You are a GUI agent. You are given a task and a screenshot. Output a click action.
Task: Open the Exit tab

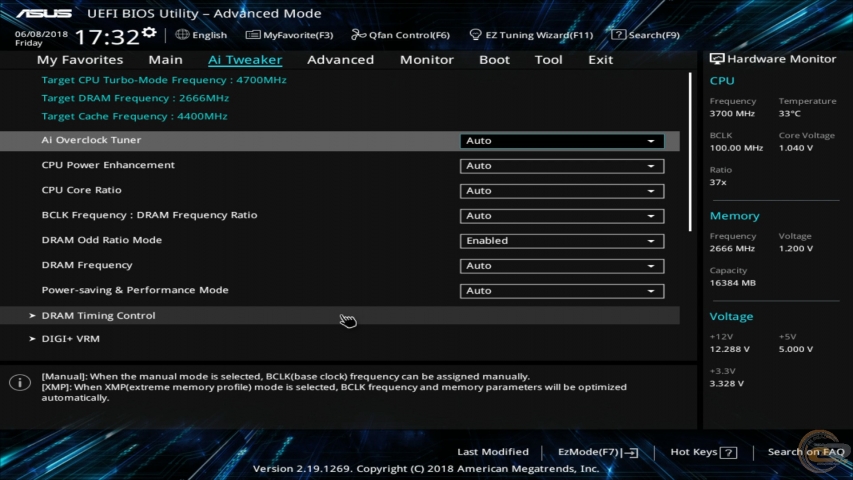pyautogui.click(x=601, y=60)
